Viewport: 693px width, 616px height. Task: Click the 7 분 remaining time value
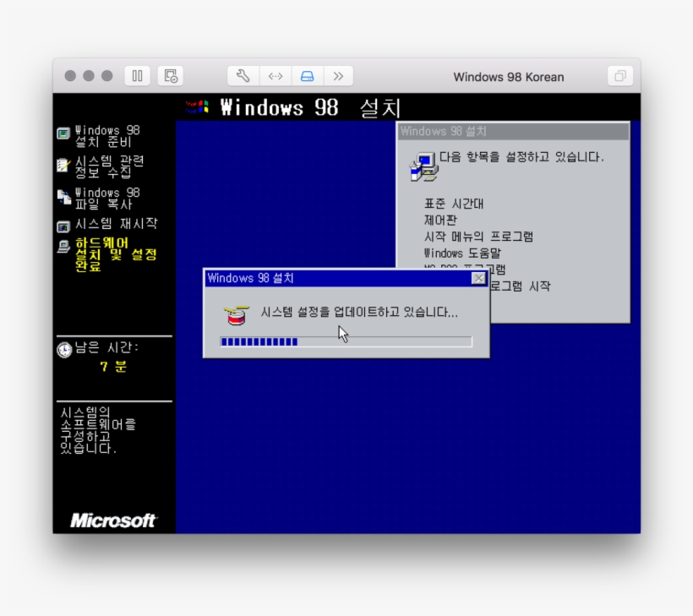[x=113, y=367]
